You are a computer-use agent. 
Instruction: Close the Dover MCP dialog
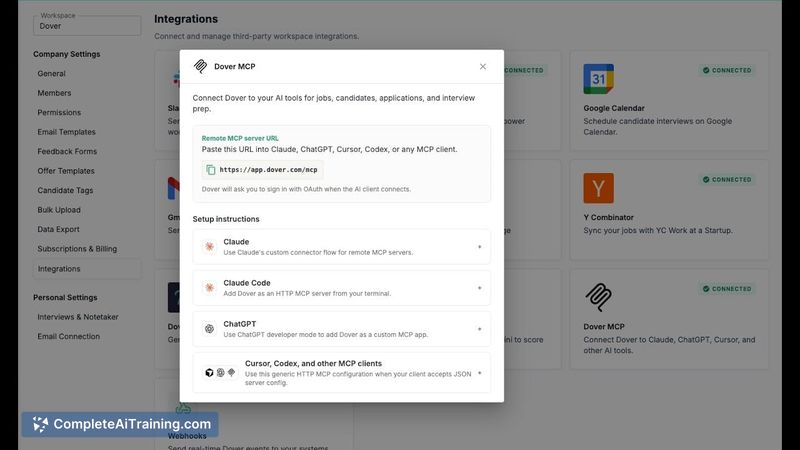click(483, 66)
